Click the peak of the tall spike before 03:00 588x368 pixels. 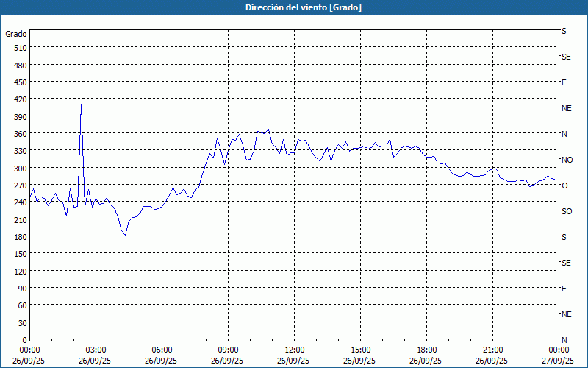[x=81, y=105]
